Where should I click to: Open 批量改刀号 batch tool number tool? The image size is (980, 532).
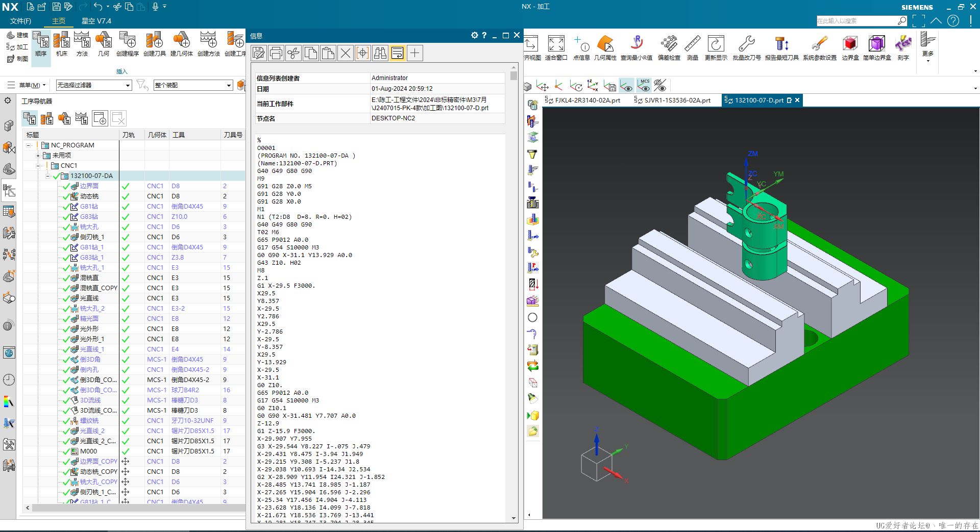coord(747,48)
